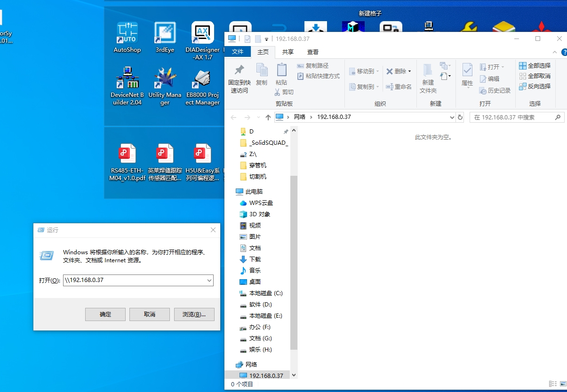The image size is (567, 392).
Task: Click Select All (全部选择)
Action: [x=535, y=66]
